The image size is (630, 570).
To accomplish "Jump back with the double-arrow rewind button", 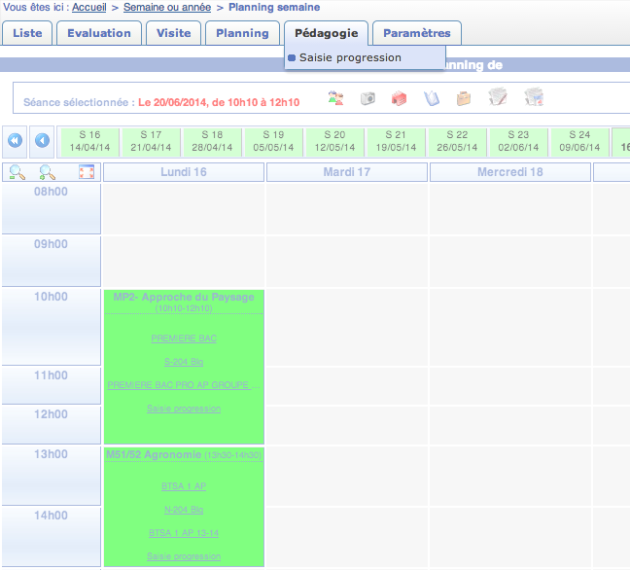I will coord(15,140).
